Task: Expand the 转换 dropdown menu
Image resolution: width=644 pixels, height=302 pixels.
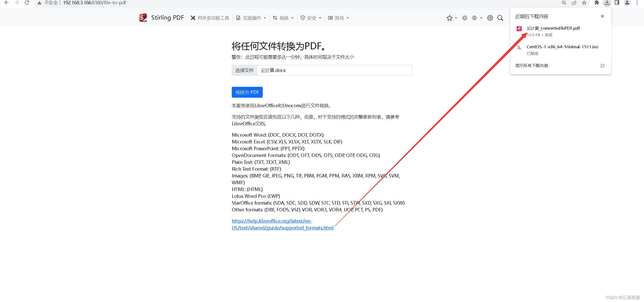Action: 283,18
